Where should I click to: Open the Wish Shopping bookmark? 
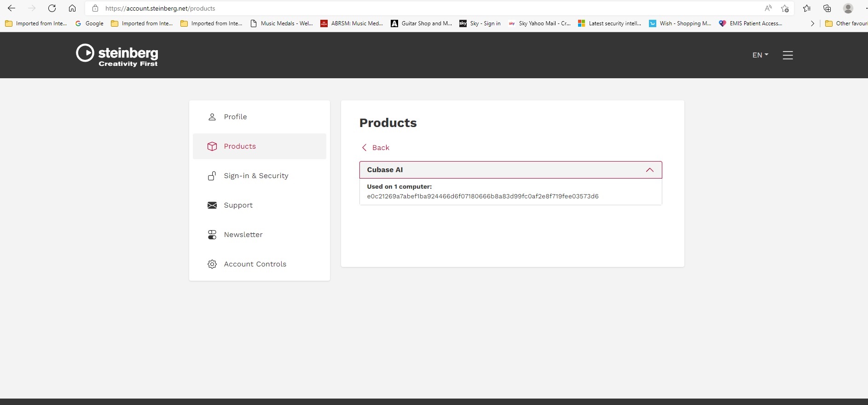(680, 23)
